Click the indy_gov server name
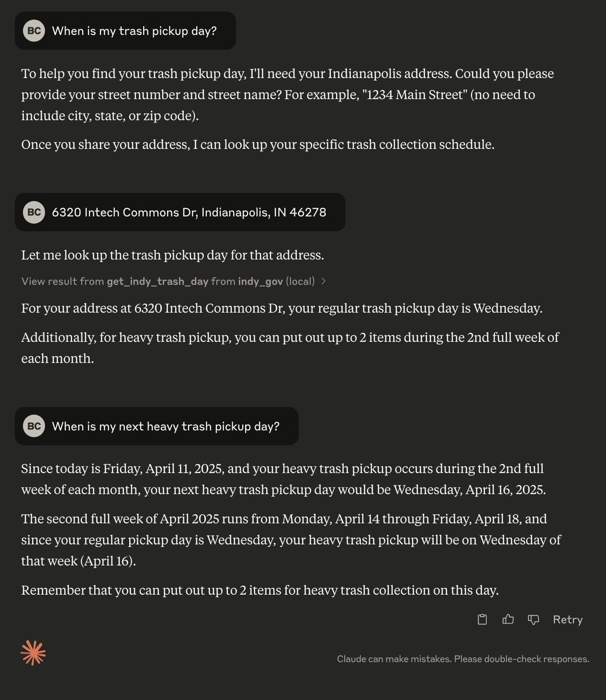606x700 pixels. 260,282
